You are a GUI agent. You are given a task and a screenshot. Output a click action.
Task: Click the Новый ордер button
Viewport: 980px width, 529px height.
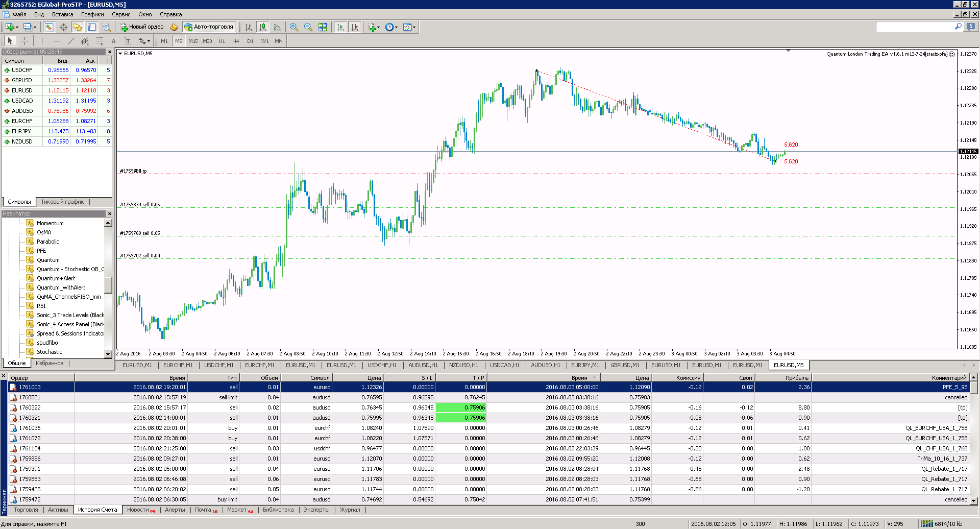142,27
